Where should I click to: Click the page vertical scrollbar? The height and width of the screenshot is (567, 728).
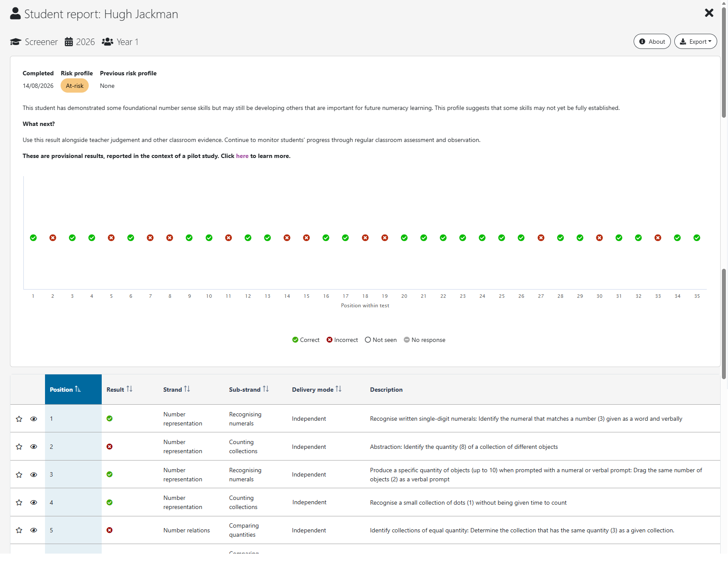coord(724,277)
